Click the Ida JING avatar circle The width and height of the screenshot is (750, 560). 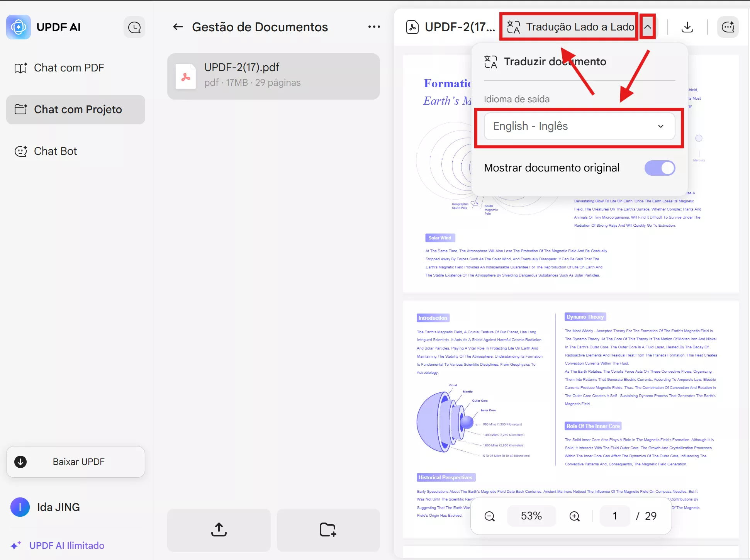pyautogui.click(x=20, y=507)
